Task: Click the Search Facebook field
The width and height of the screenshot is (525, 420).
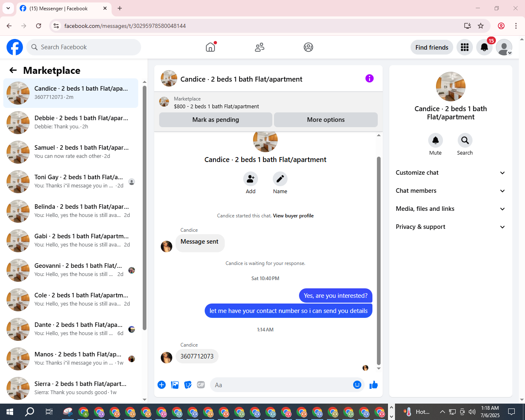Action: click(x=84, y=47)
